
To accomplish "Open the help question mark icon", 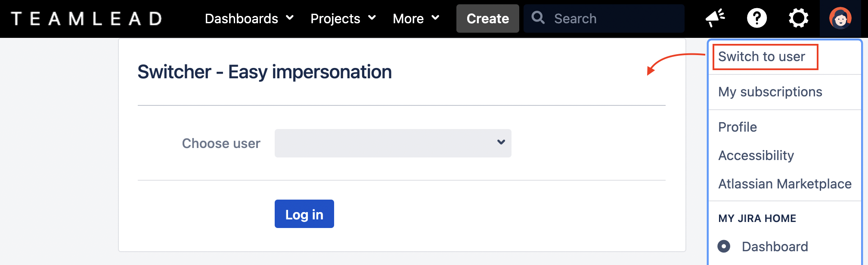I will (756, 18).
